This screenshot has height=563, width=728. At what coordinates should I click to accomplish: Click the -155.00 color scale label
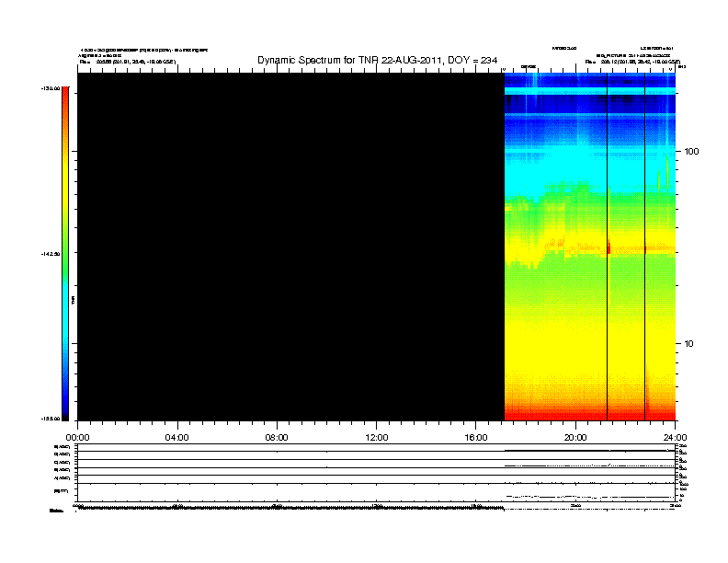[51, 419]
